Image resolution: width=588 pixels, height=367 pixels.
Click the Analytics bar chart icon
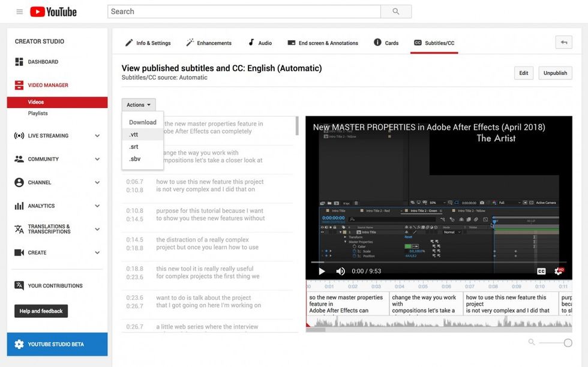[x=19, y=206]
